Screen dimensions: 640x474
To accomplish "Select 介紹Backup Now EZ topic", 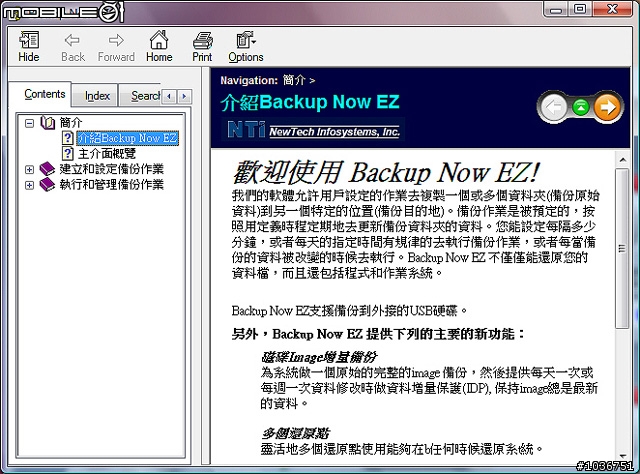I will (127, 138).
